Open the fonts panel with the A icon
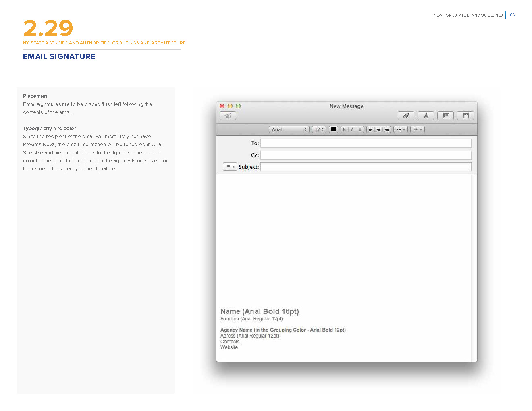Screen dimensions: 532x411 click(x=426, y=116)
